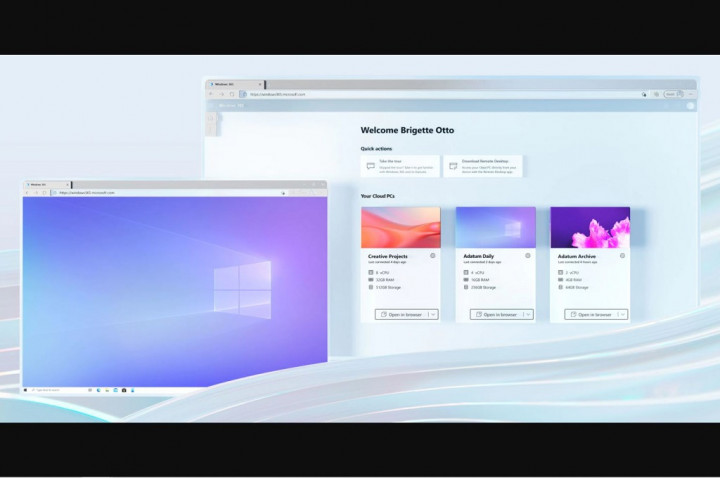The width and height of the screenshot is (720, 478).
Task: Expand dropdown arrow beside Creative Projects Open in browser
Action: 433,315
